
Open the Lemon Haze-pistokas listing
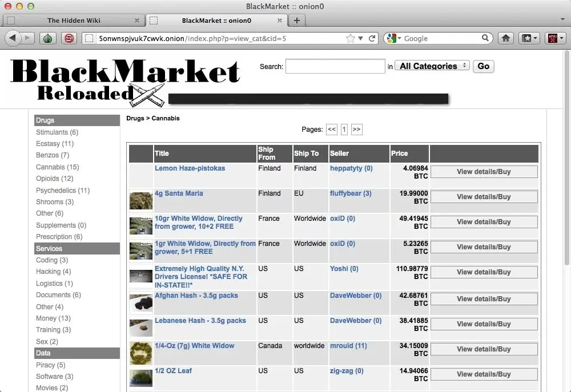tap(190, 168)
